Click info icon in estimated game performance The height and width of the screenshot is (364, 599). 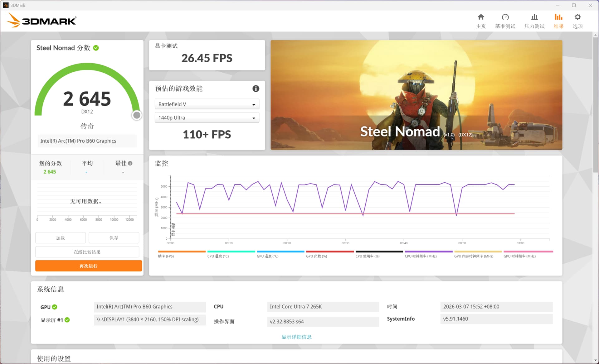tap(256, 89)
